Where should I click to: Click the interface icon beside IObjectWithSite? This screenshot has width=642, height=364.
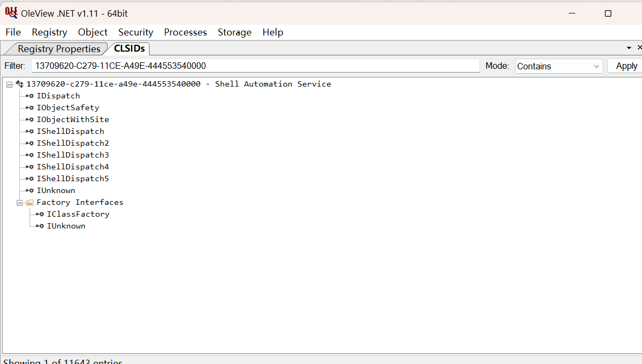(30, 119)
